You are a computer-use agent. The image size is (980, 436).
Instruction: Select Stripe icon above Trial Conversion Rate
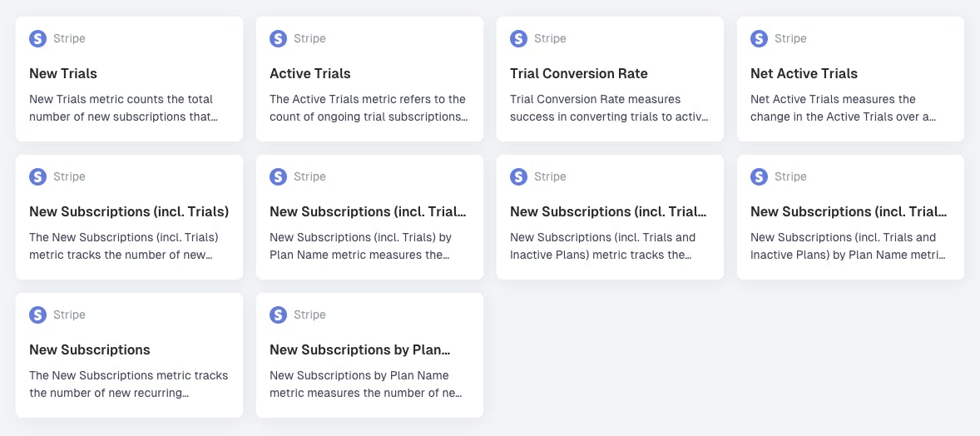point(519,39)
